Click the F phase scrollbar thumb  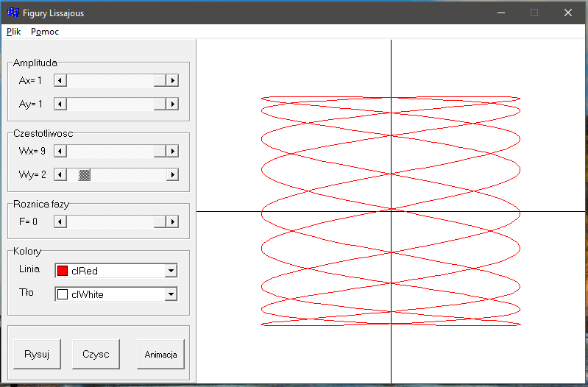[160, 221]
